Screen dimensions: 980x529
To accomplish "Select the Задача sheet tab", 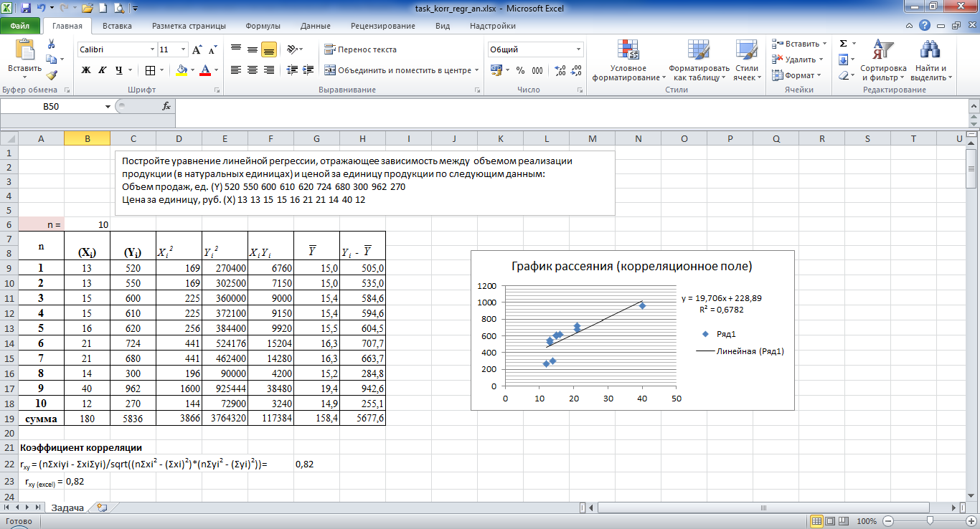I will point(67,507).
